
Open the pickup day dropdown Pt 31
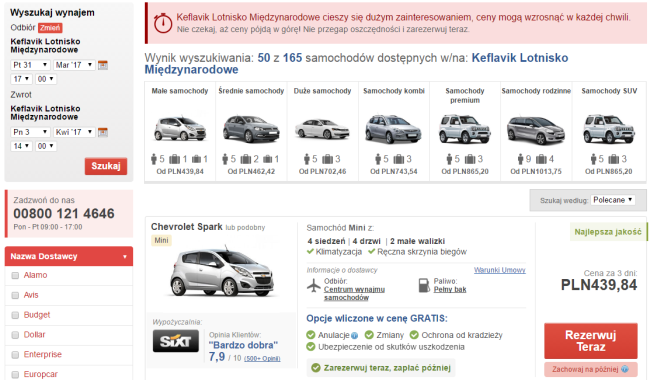[30, 65]
